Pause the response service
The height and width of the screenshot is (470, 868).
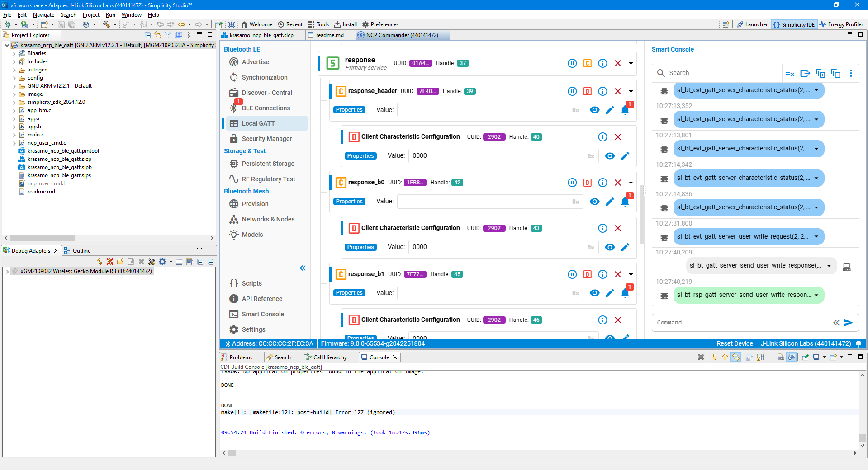pyautogui.click(x=572, y=63)
